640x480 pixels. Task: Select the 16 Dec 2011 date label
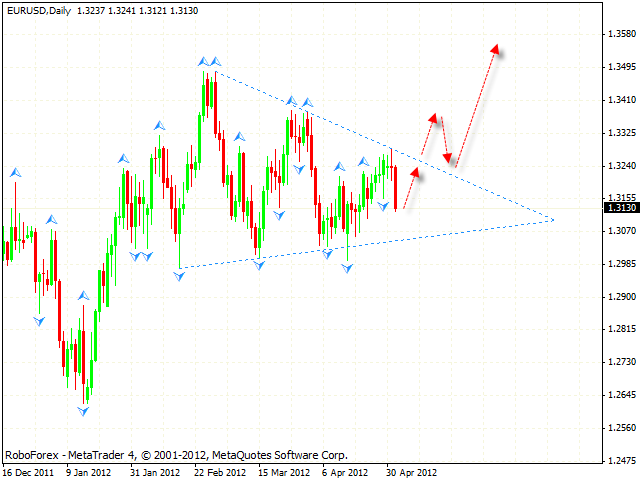[27, 470]
